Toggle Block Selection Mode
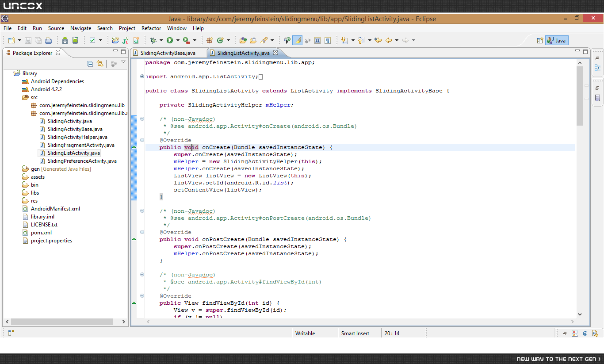604x364 pixels. (x=317, y=40)
